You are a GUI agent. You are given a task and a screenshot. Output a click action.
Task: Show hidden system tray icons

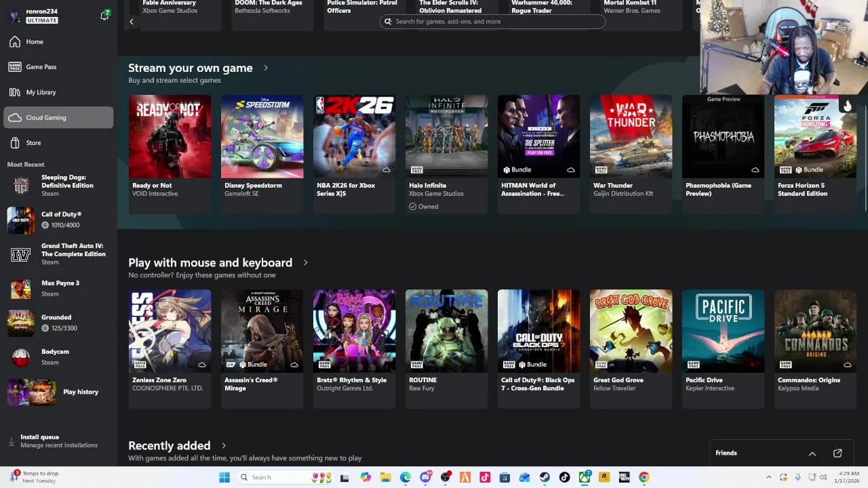point(768,477)
